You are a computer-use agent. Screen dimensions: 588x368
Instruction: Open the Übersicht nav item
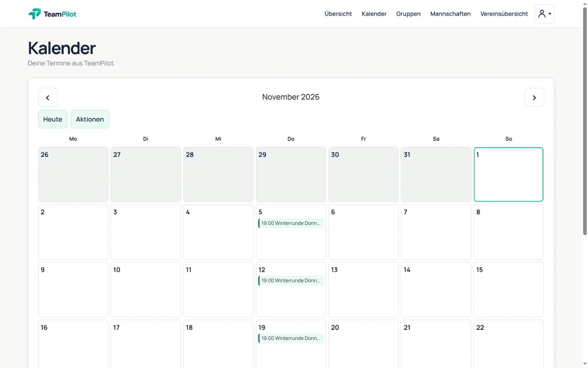coord(338,14)
